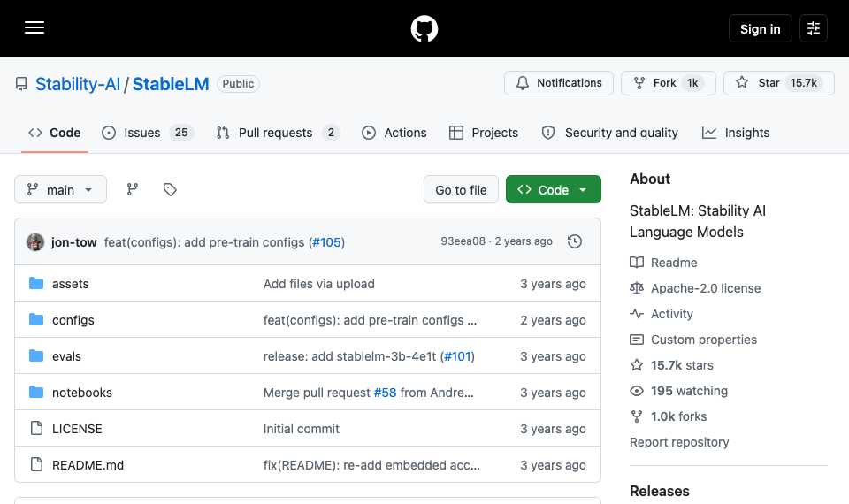Screen dimensions: 849x504
Task: Open the Releases heading link
Action: (660, 491)
